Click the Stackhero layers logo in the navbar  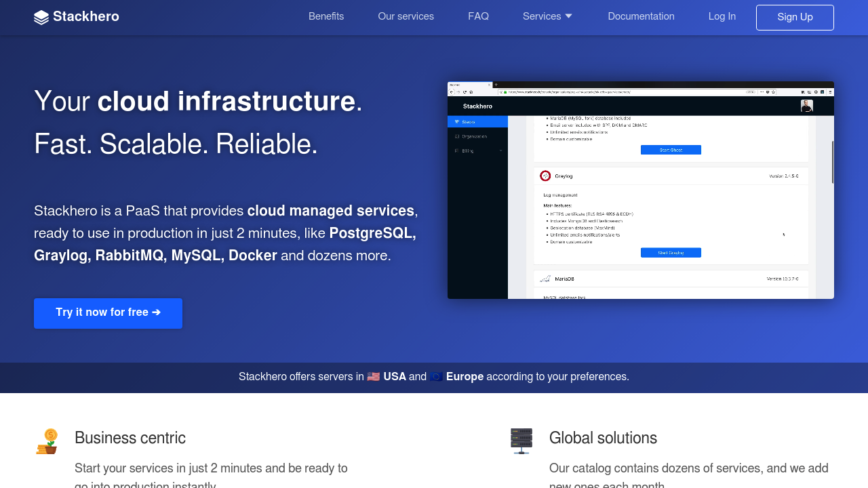pos(42,16)
